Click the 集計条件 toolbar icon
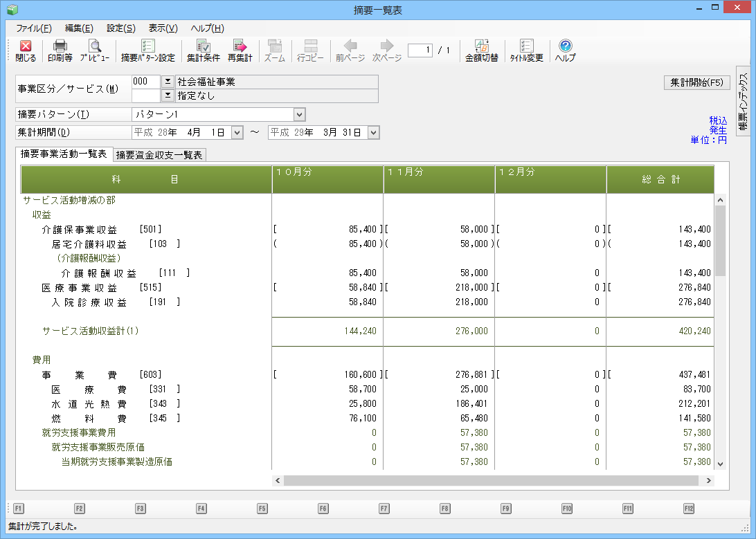 [204, 51]
